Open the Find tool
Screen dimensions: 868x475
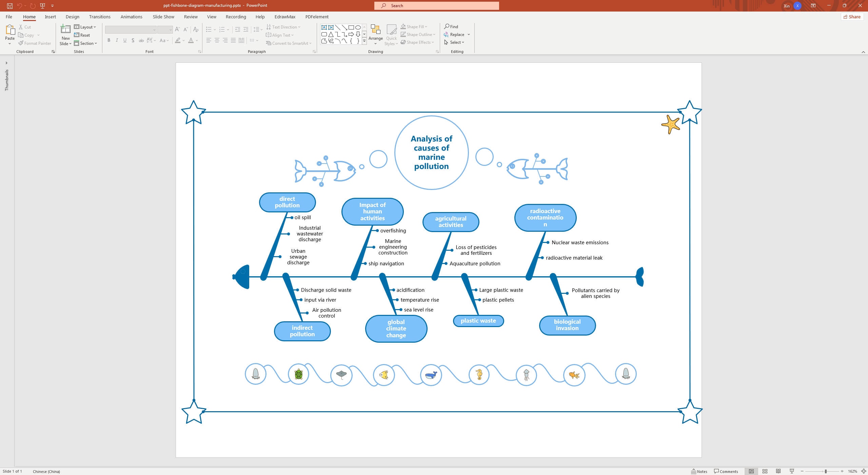pyautogui.click(x=452, y=26)
